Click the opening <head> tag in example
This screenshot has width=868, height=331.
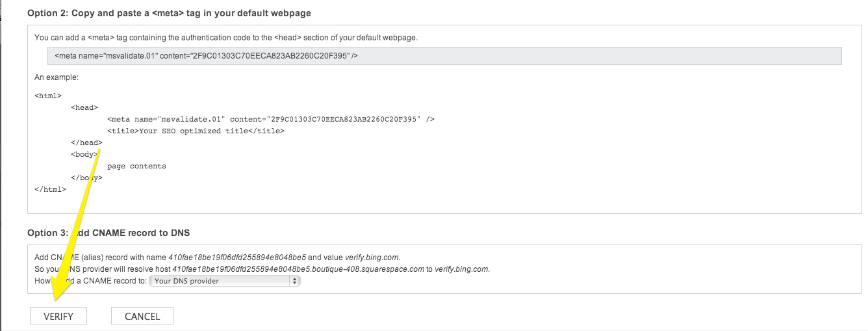[x=84, y=107]
